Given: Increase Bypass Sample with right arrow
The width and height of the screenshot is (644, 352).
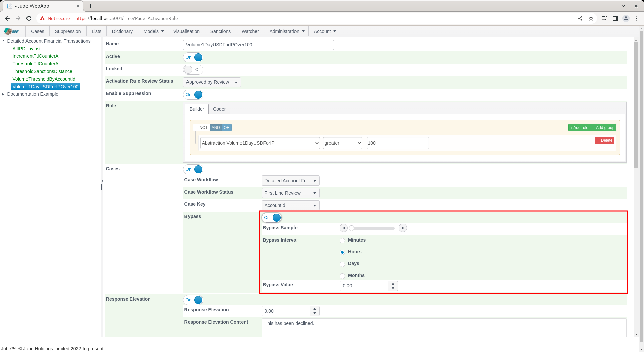Looking at the screenshot, I should (x=403, y=228).
